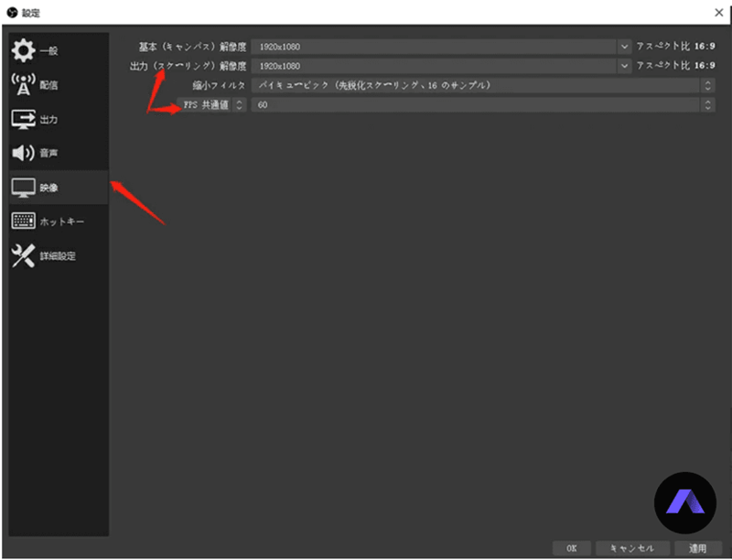Click the 適用 apply button
Viewport: 732px width, 560px height.
tap(698, 548)
